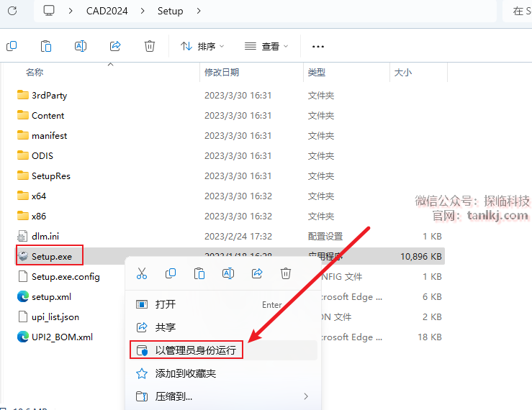The height and width of the screenshot is (410, 532).
Task: Select the x86 folder name
Action: 39,216
